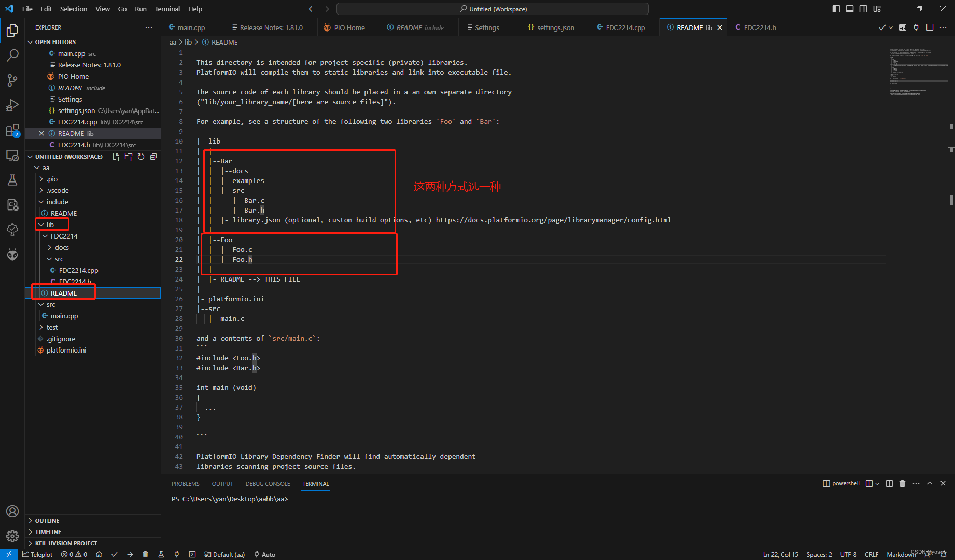Open the docs.platformio.org librarymanager config link
955x560 pixels.
tap(553, 220)
